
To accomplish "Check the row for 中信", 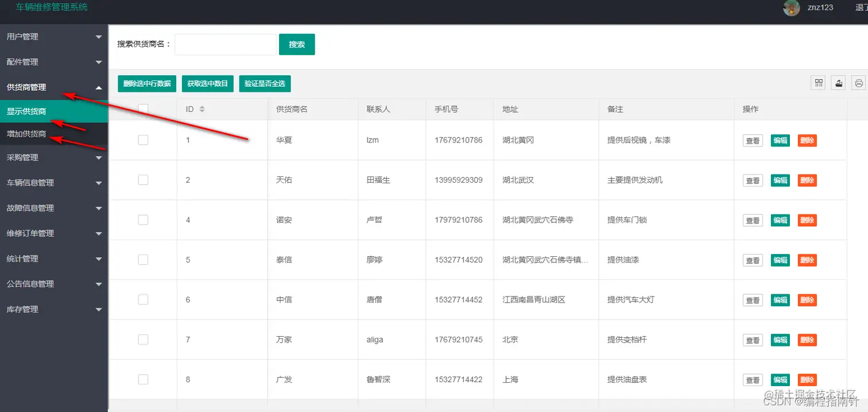I will (143, 299).
